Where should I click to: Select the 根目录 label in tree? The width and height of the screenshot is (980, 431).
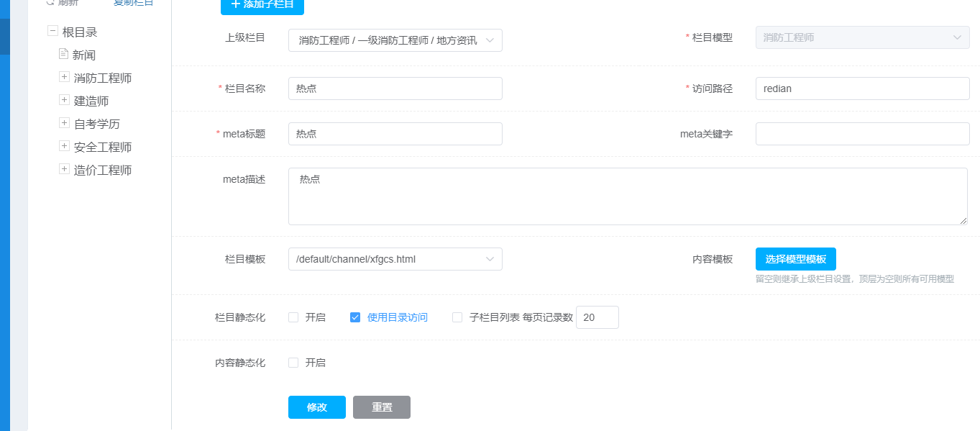tap(80, 32)
